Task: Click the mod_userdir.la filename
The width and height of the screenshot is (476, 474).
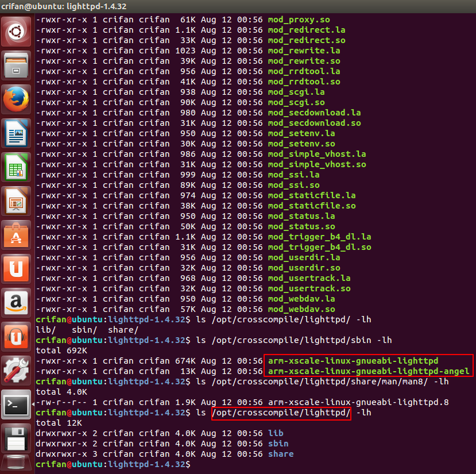Action: pos(304,257)
